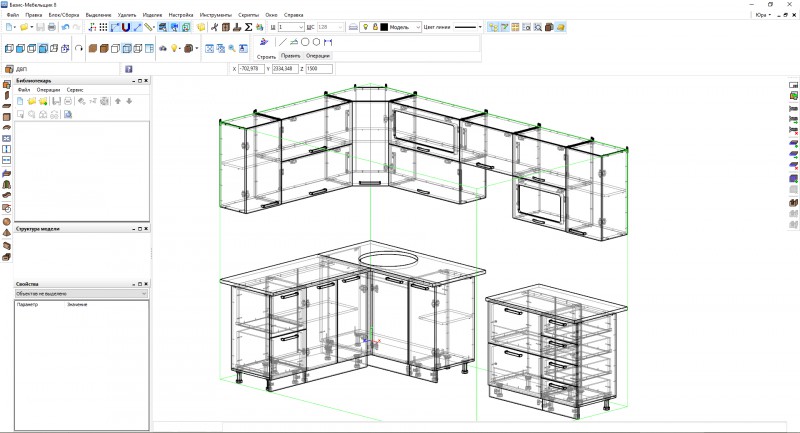Toggle the highlighted wireframe cube display mode
Viewport: 800px width, 433px height.
pyautogui.click(x=127, y=48)
